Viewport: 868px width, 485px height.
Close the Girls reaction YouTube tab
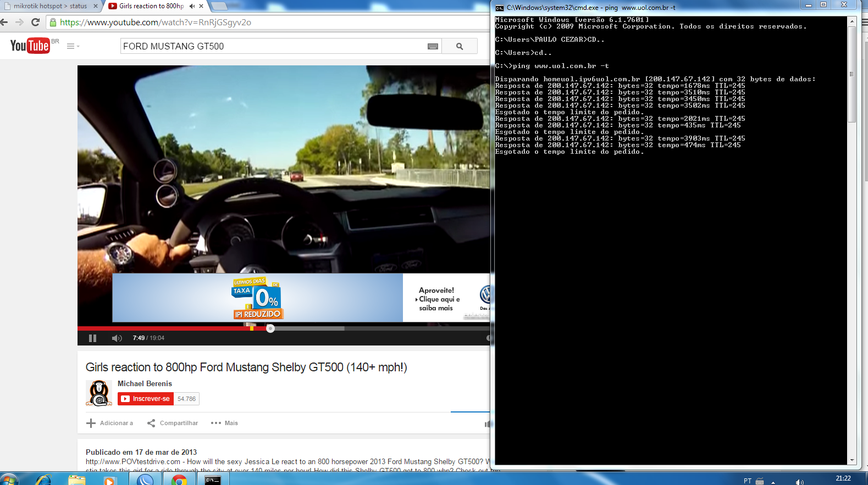point(201,6)
